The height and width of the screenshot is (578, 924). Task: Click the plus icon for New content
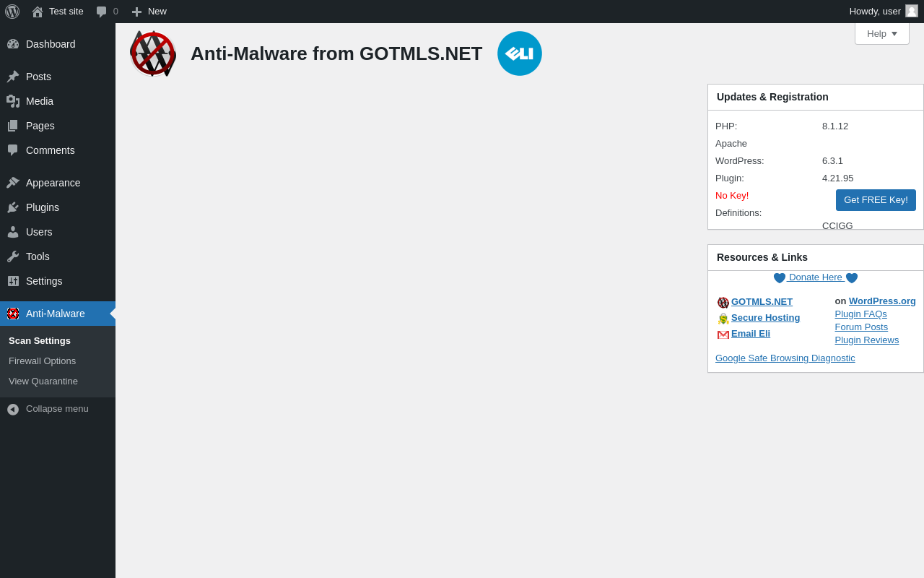pyautogui.click(x=136, y=12)
